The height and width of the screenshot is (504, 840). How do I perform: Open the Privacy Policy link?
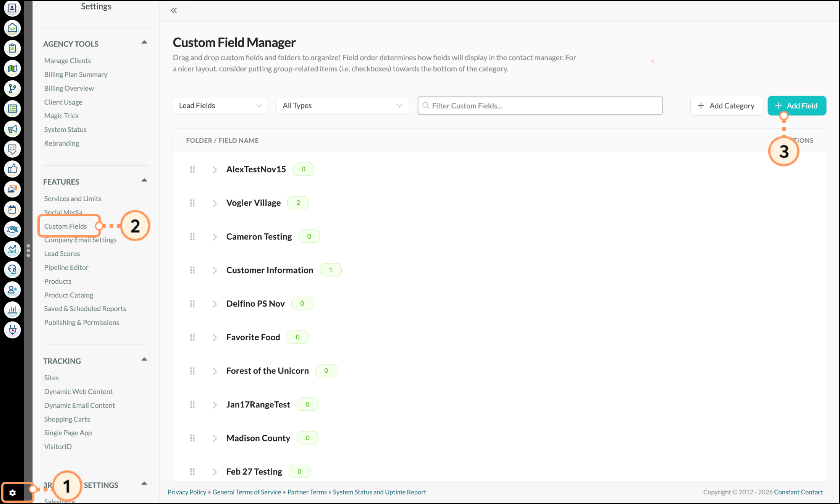coord(187,492)
